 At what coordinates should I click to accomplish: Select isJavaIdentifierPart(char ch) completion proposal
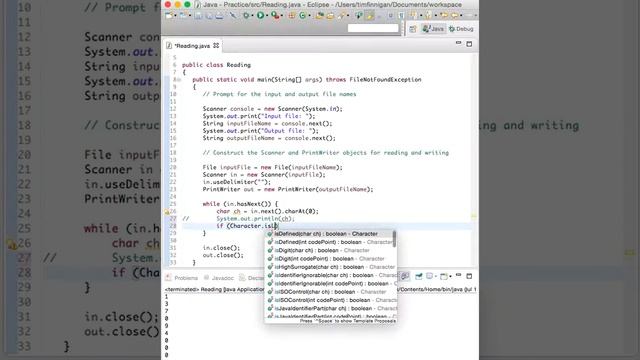point(330,308)
